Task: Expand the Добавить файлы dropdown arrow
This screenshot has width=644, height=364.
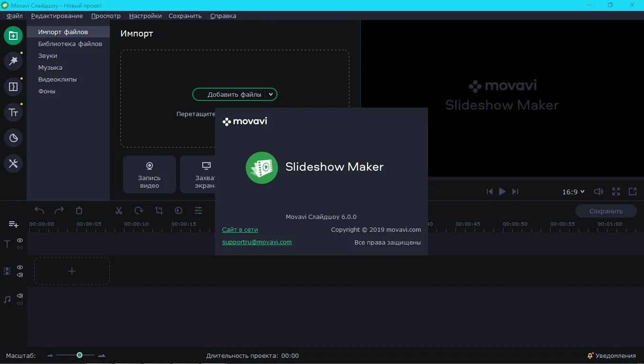Action: [x=271, y=94]
